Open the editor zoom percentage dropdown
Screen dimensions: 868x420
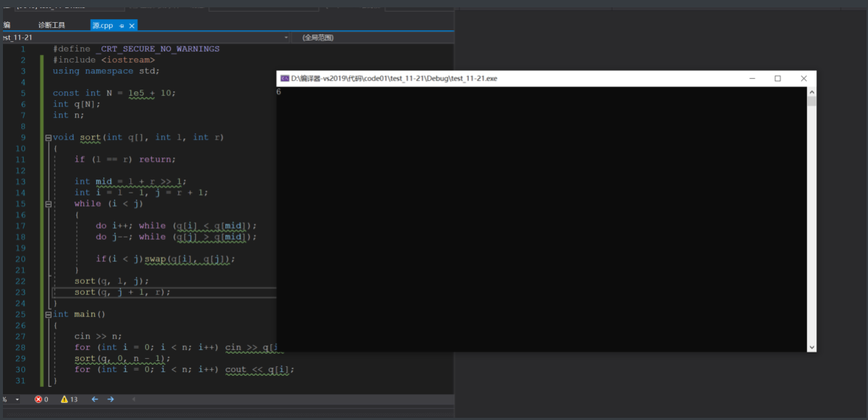[17, 399]
